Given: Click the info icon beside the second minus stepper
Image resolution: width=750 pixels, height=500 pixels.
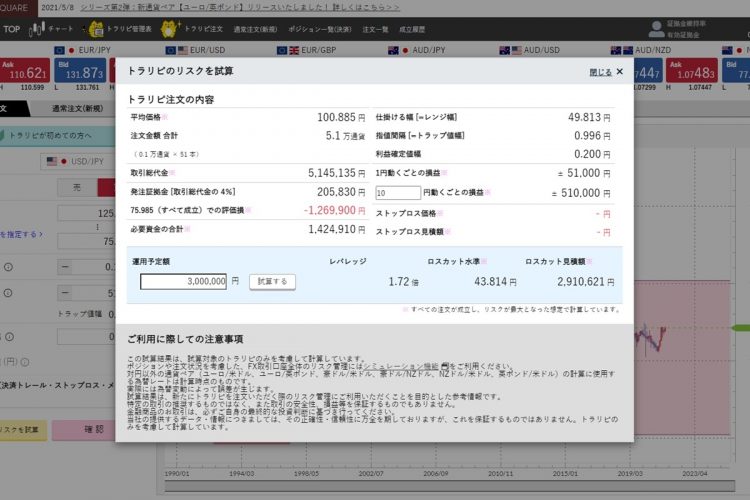Looking at the screenshot, I should click(x=8, y=292).
